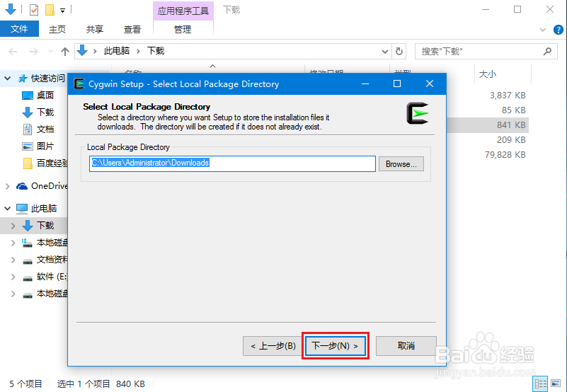Open the recent locations dropdown arrow
Image resolution: width=567 pixels, height=392 pixels.
tap(50, 52)
